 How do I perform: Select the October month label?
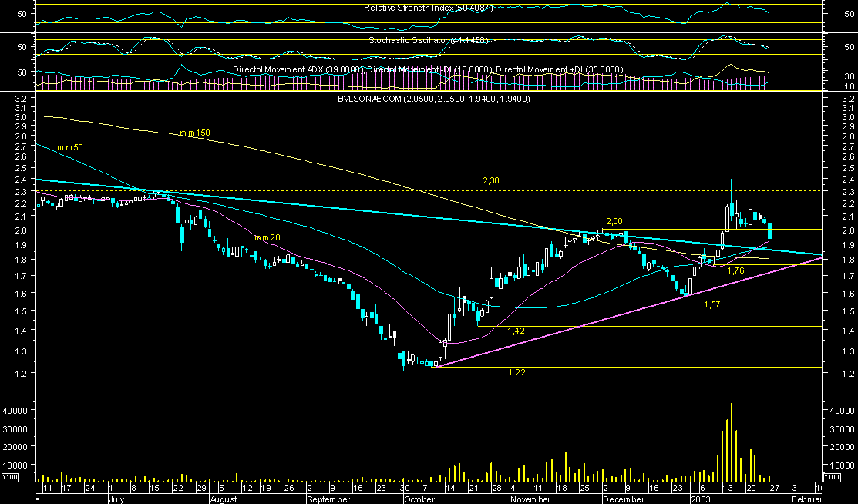tap(419, 499)
